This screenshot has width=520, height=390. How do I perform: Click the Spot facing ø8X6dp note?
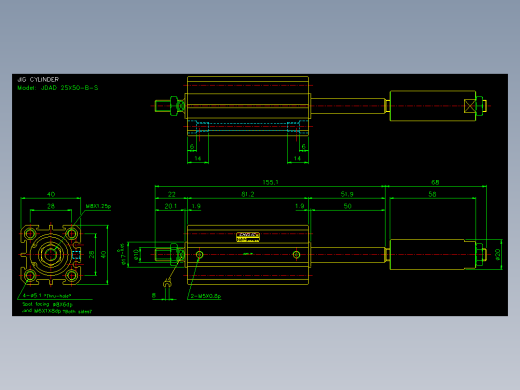(47, 304)
